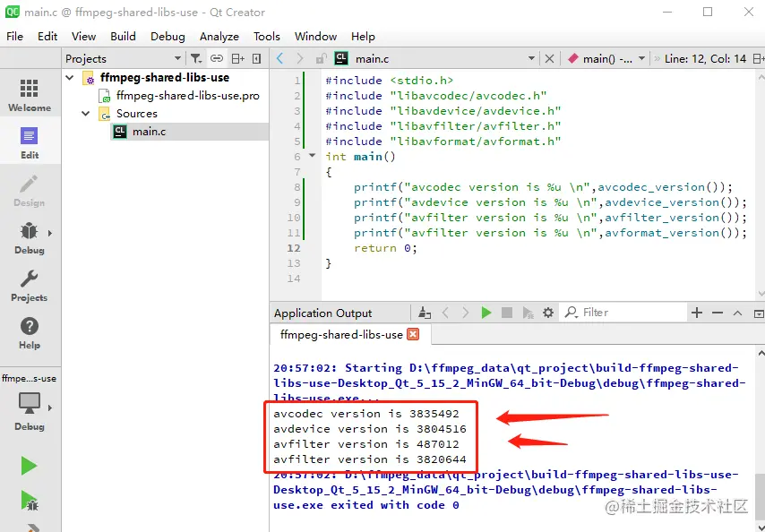This screenshot has height=532, width=765.
Task: Collapse the ffmpeg-shared-libs-use project node
Action: tap(70, 78)
